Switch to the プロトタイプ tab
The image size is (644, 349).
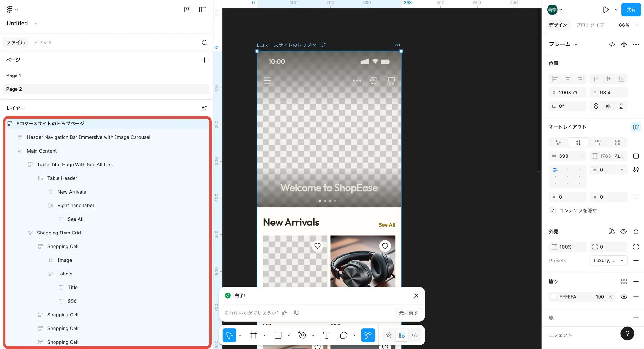[590, 25]
